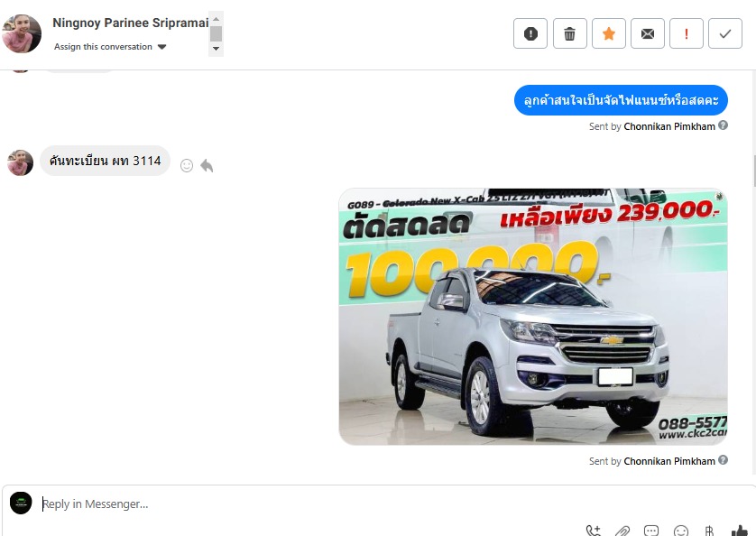
Task: Click sender avatar beside ผท 3114 message
Action: [20, 162]
